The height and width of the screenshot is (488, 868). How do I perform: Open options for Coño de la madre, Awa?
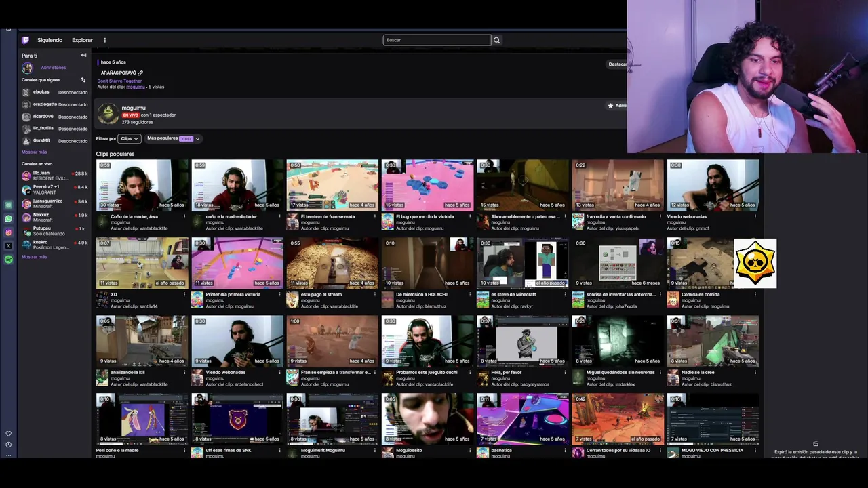184,217
